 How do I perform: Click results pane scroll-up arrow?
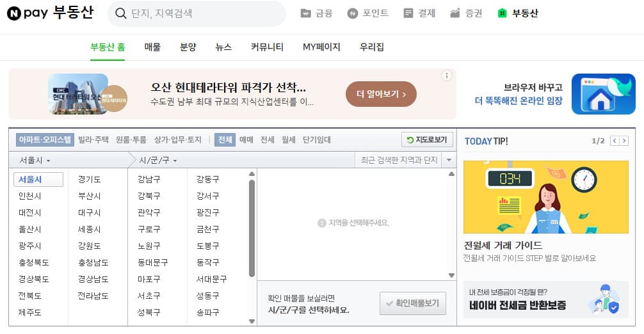pyautogui.click(x=451, y=174)
